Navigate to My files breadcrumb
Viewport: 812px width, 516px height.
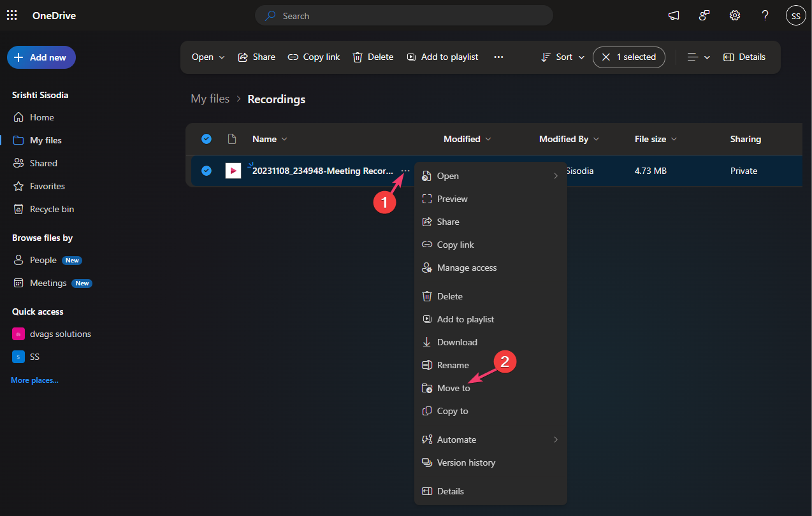pos(210,99)
